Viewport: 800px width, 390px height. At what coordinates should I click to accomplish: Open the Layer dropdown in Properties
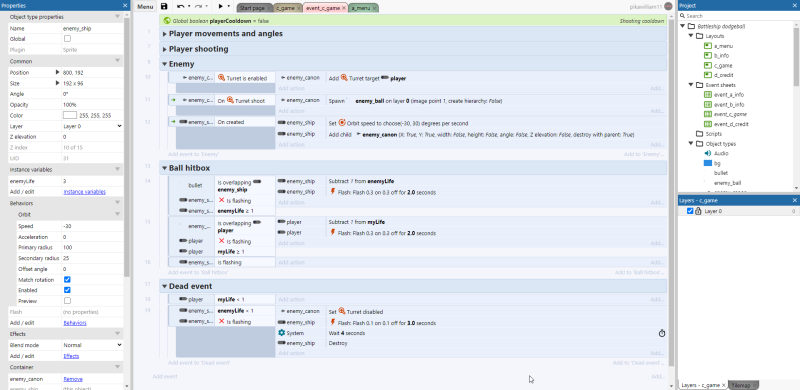[x=92, y=126]
